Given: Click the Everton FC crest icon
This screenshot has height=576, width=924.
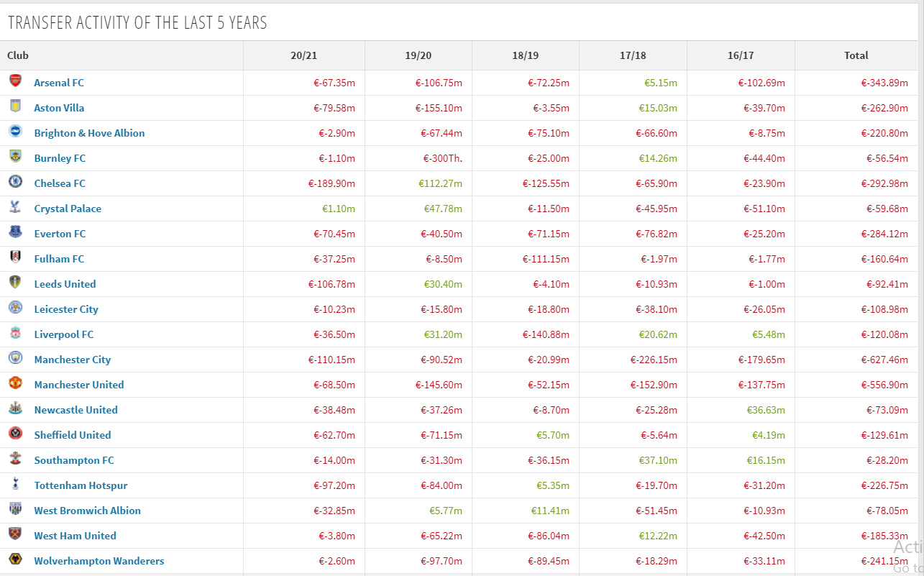Looking at the screenshot, I should pyautogui.click(x=15, y=232).
